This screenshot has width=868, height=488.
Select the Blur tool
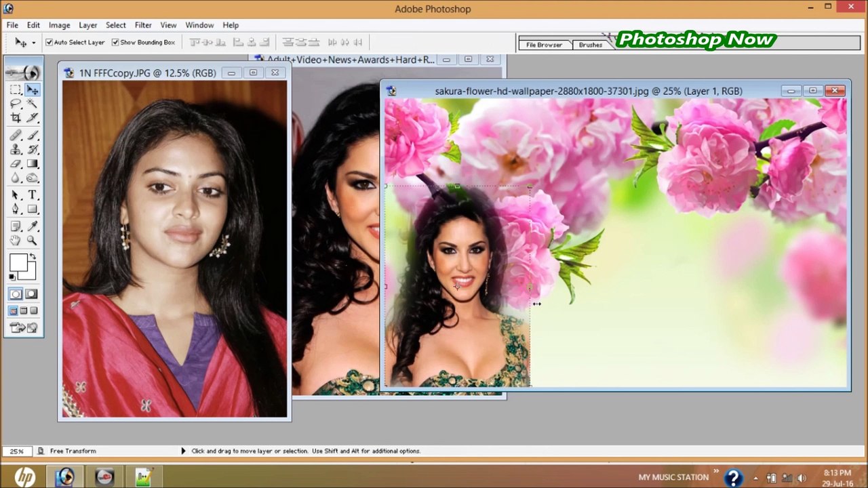[16, 178]
